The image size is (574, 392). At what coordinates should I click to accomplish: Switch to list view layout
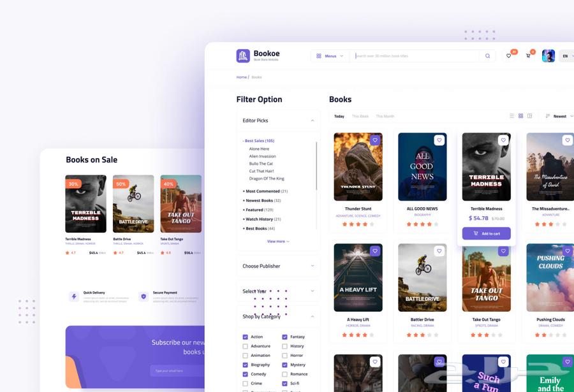(512, 116)
